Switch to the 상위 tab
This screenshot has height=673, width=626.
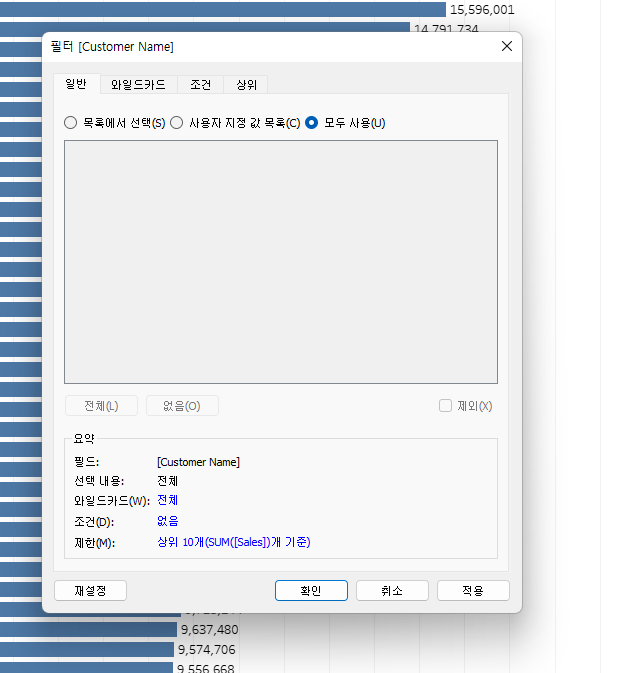click(x=246, y=85)
